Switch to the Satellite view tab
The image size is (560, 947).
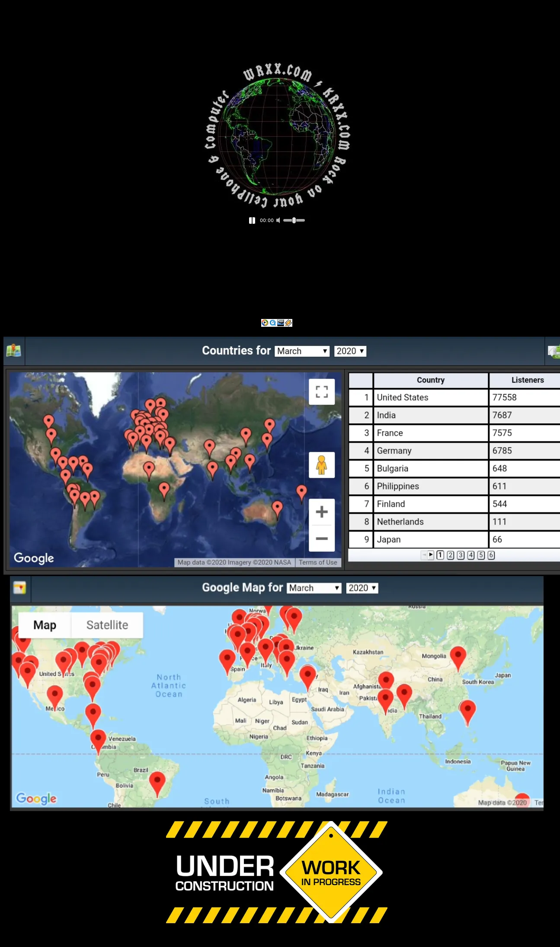tap(107, 625)
